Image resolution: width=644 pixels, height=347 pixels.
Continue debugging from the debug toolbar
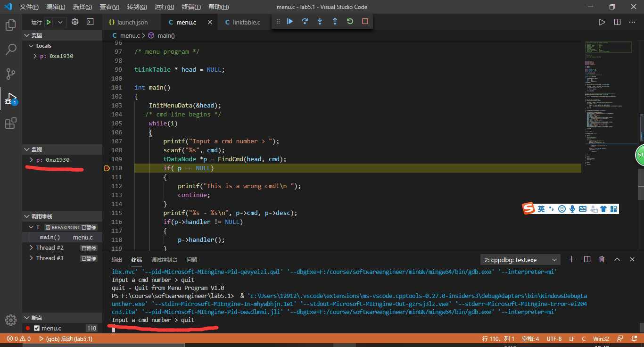click(x=290, y=21)
